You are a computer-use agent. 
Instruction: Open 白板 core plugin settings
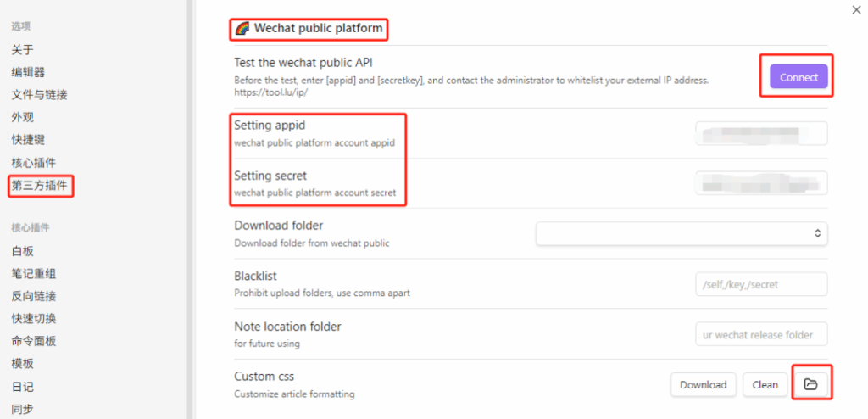point(23,251)
